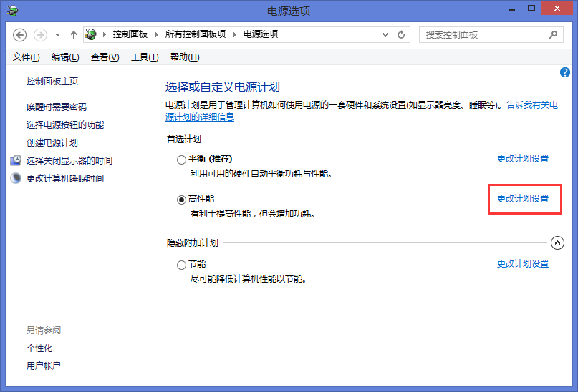Select the 节能 power plan
Image resolution: width=578 pixels, height=392 pixels.
(x=181, y=265)
